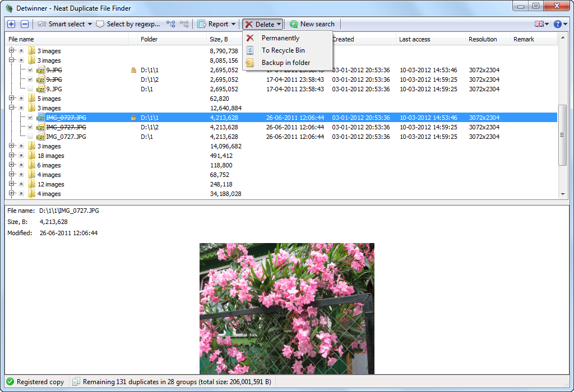Open the blue help question mark icon
Screen dimensions: 574x392
point(557,24)
